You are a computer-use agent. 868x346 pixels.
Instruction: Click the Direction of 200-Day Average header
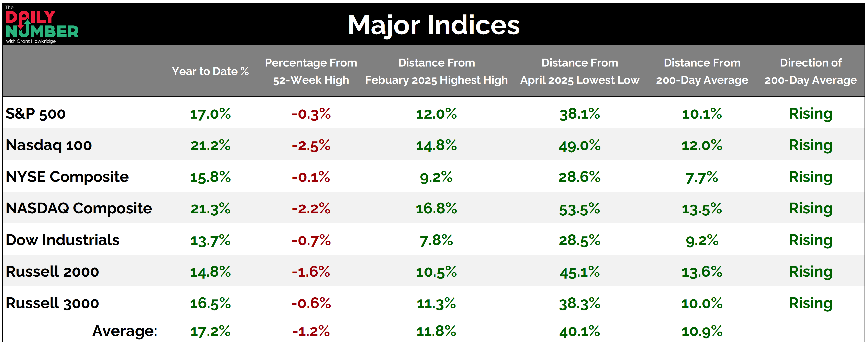810,71
